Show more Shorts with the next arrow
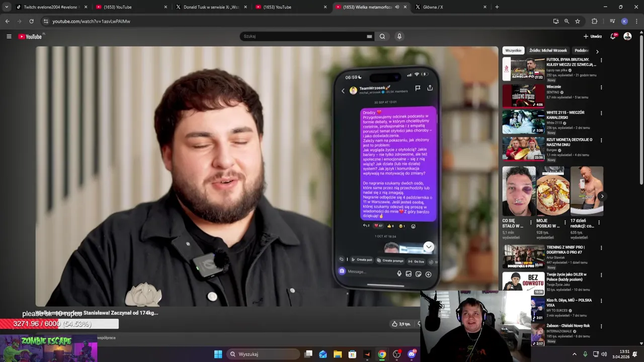644x362 pixels. coord(602,197)
